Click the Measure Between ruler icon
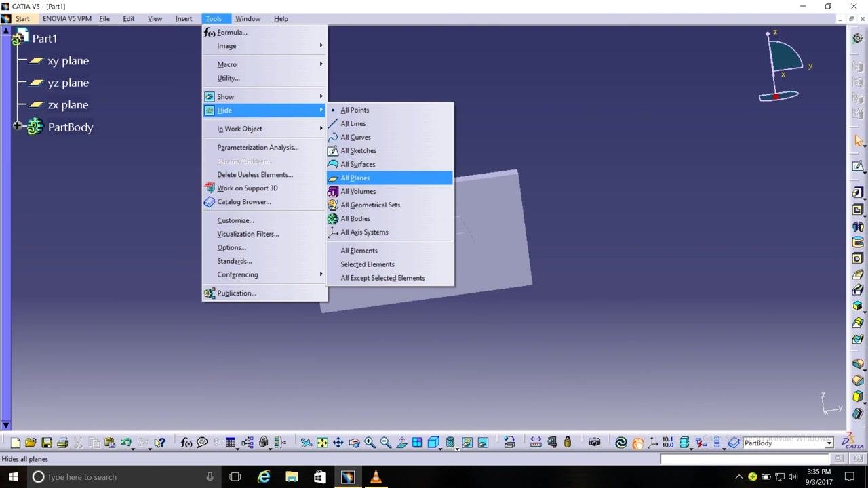This screenshot has height=488, width=868. click(x=536, y=443)
